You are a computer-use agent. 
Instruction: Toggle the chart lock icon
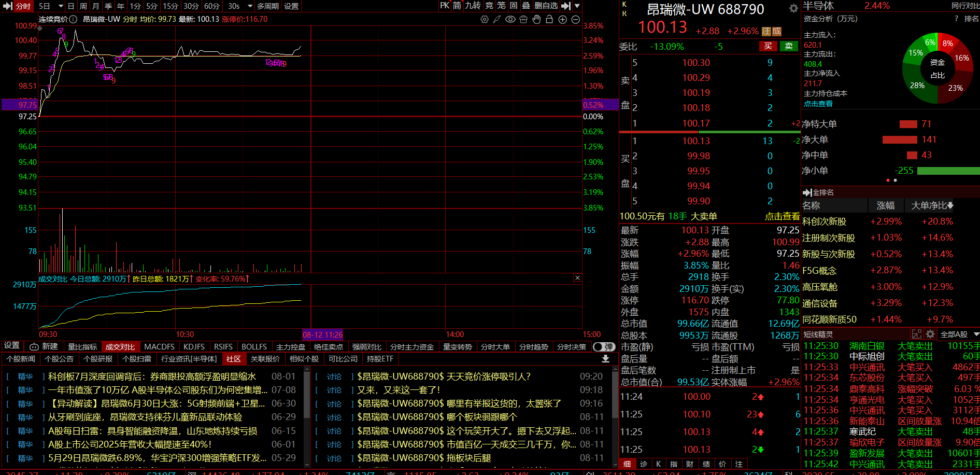[x=549, y=19]
